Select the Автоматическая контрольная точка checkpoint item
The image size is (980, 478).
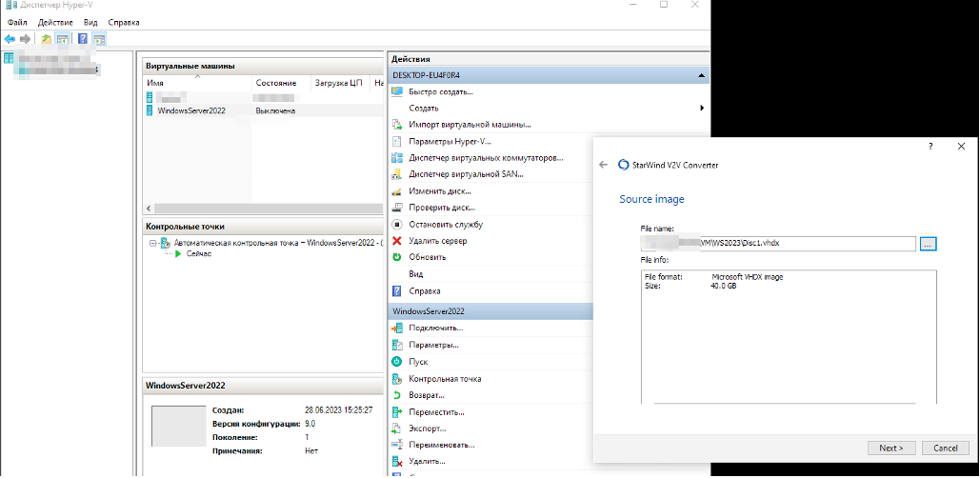click(x=277, y=243)
